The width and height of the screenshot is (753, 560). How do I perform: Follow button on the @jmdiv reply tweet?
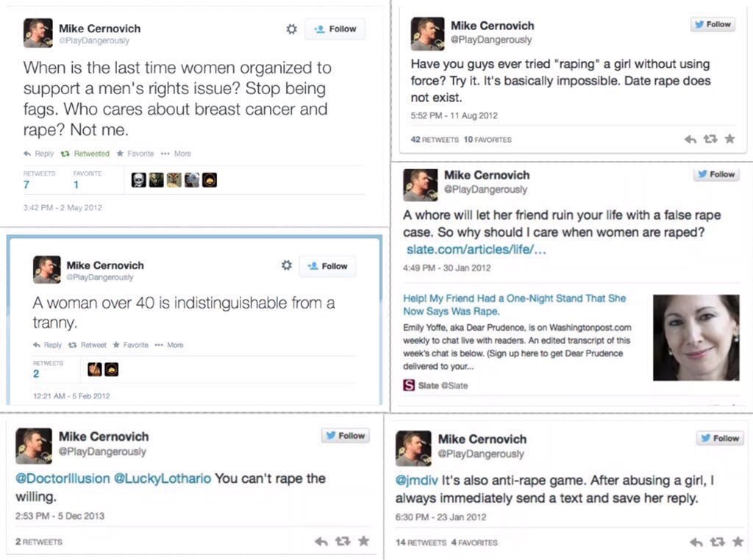coord(720,438)
